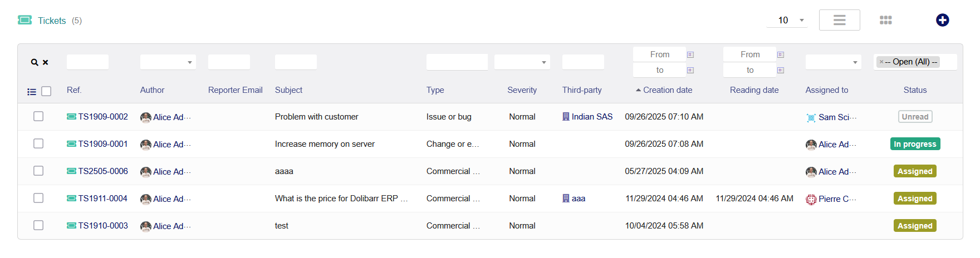The height and width of the screenshot is (258, 980).
Task: Click the add new ticket plus icon
Action: [942, 20]
